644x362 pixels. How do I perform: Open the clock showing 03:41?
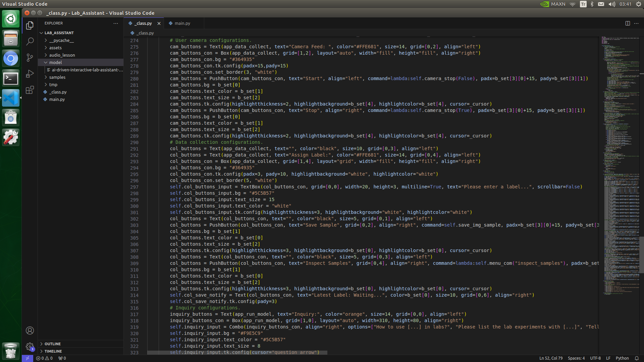pos(625,4)
